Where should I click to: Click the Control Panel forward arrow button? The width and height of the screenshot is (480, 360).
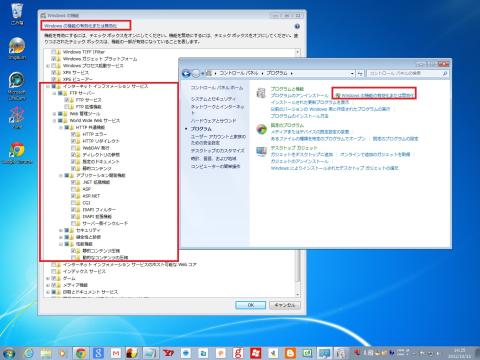(x=196, y=73)
